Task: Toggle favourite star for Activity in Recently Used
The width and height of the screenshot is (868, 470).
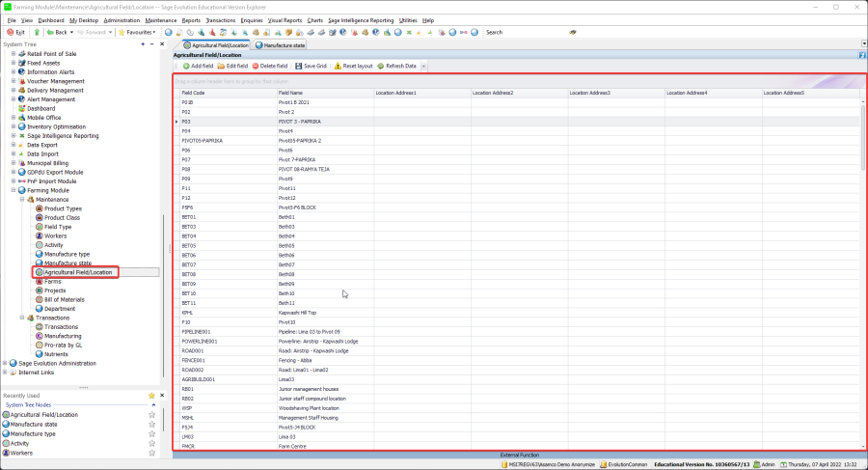Action: (151, 443)
